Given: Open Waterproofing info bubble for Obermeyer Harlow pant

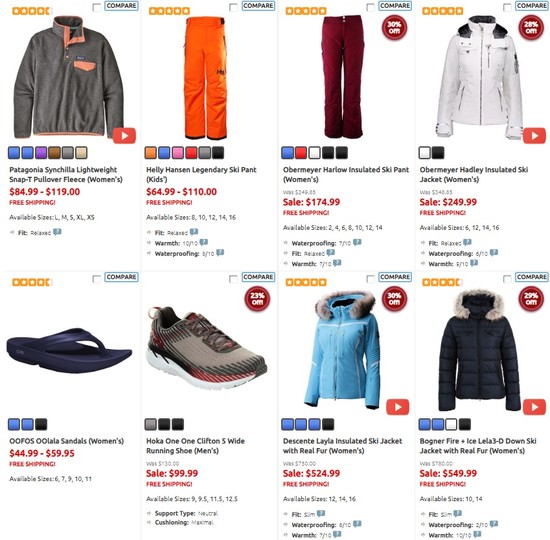Looking at the screenshot, I should (357, 242).
